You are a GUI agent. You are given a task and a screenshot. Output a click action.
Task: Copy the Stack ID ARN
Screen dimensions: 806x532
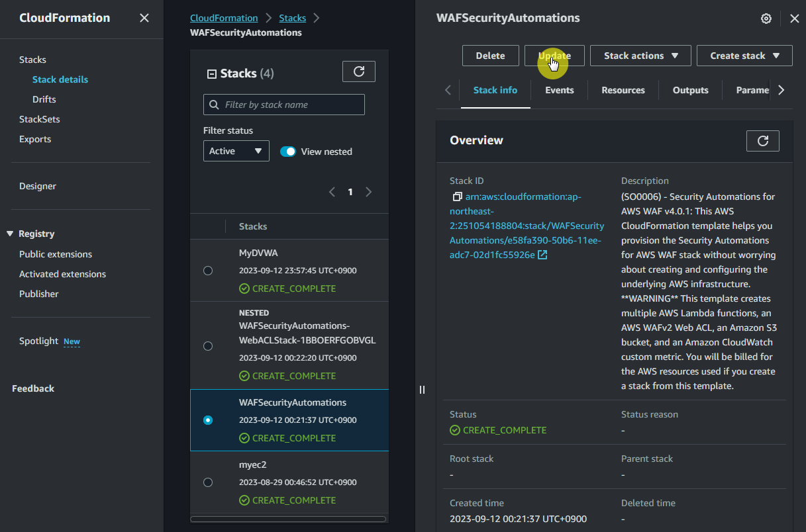[x=457, y=197]
